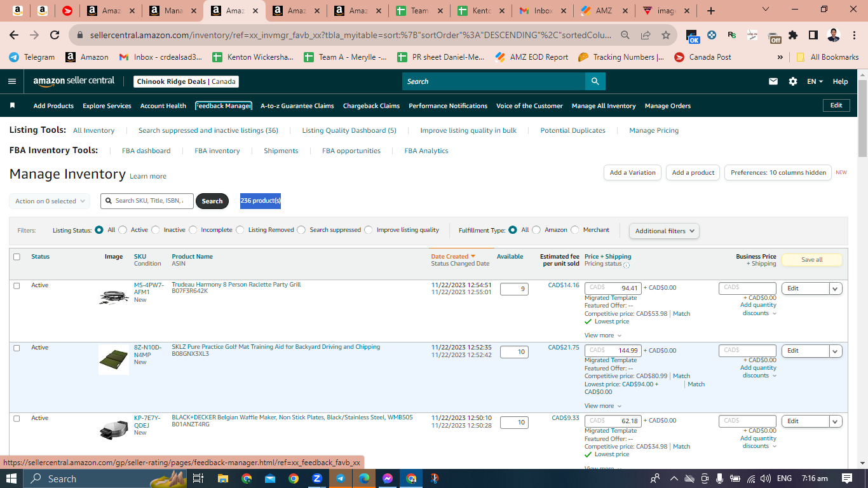
Task: Open the Chrome extensions puzzle icon
Action: coord(793,35)
